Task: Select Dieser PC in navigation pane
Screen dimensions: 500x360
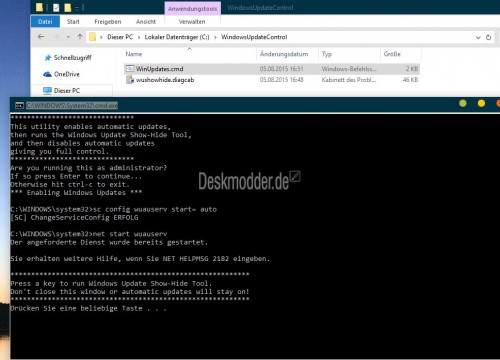Action: [67, 90]
